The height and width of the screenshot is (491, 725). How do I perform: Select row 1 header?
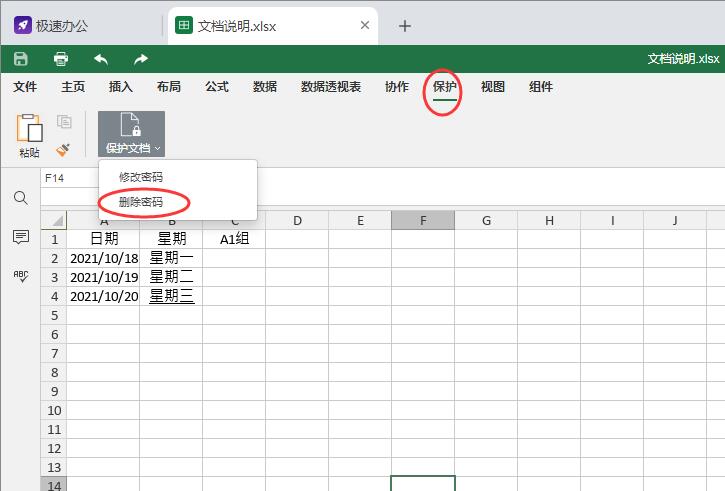(x=54, y=239)
